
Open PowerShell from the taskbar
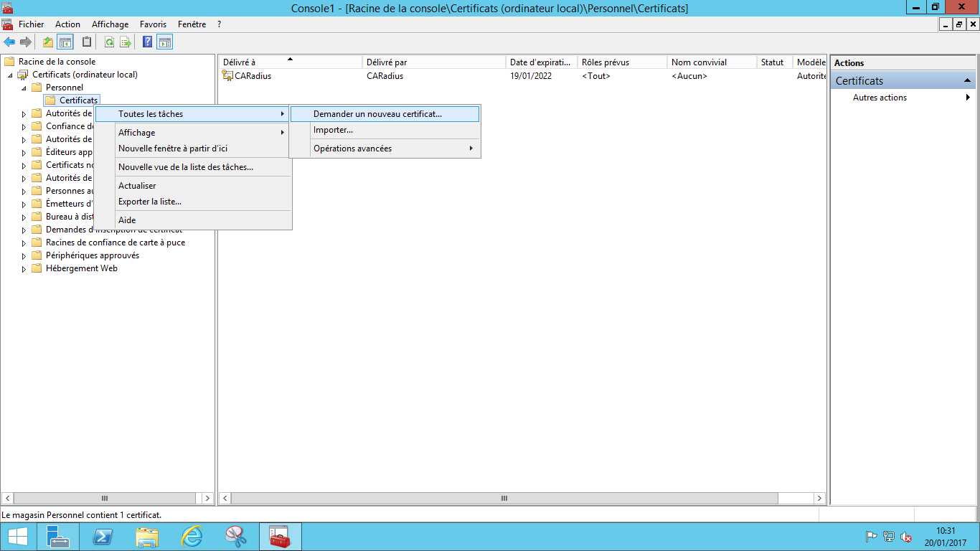(102, 537)
